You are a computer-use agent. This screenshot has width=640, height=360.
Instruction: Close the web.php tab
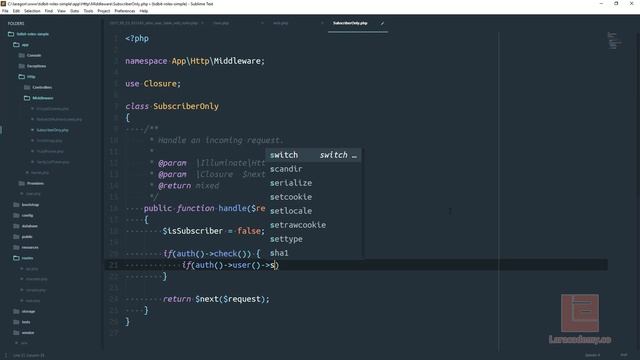(322, 23)
